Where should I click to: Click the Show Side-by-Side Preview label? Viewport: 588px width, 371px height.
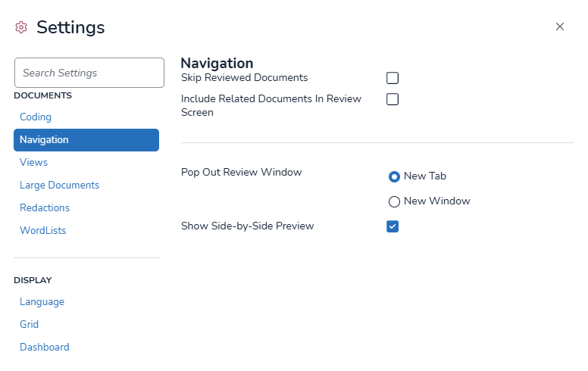(247, 226)
